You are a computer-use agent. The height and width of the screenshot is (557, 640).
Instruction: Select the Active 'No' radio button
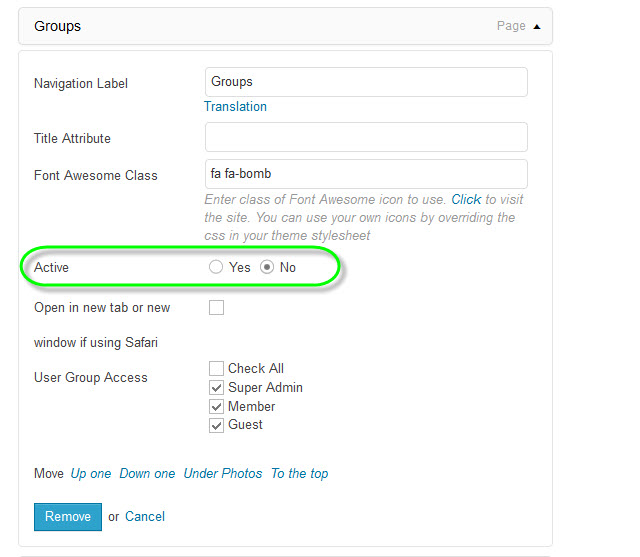[267, 268]
